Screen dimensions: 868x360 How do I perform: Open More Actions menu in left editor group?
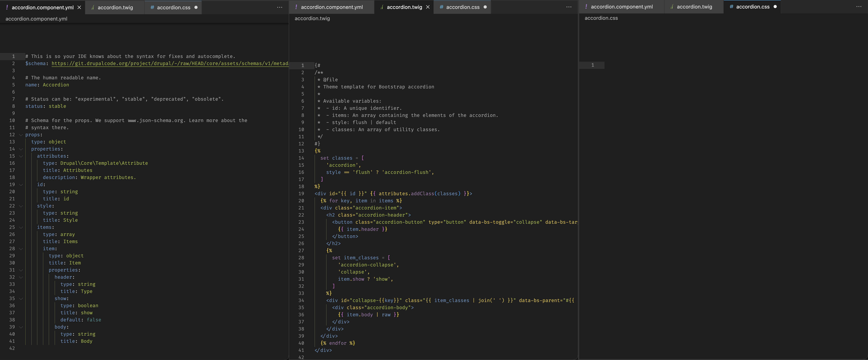click(280, 7)
